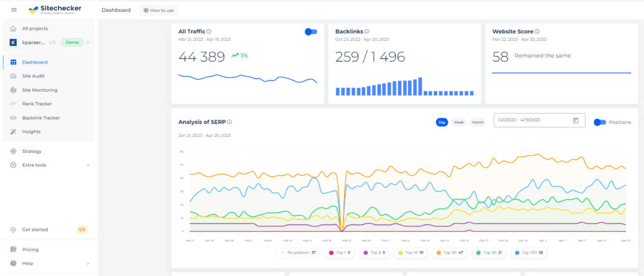Toggle the Top 50: 21 legend
The image size is (644, 276).
(489, 253)
